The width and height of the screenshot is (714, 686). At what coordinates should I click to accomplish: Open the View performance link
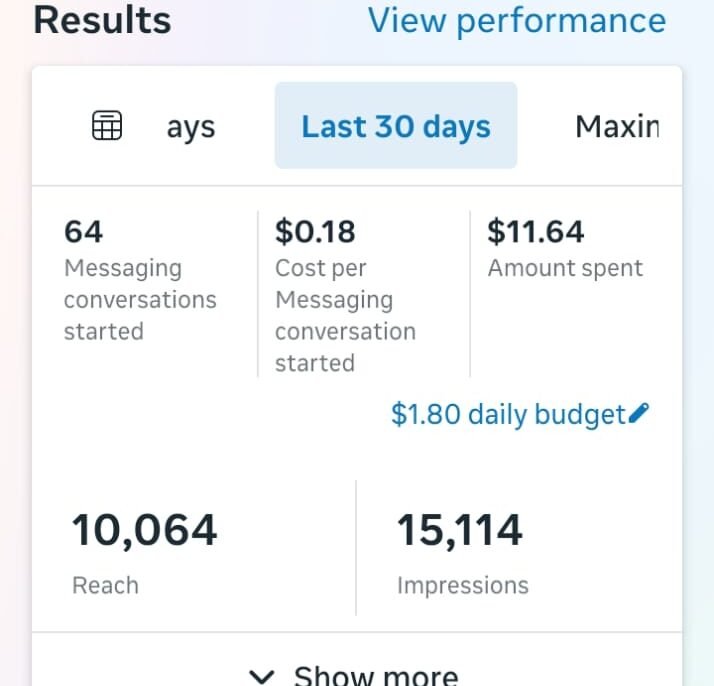pos(516,20)
